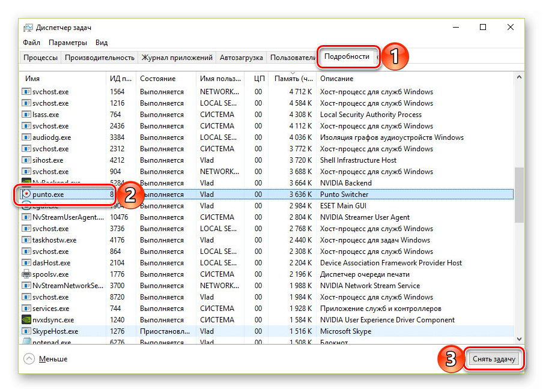This screenshot has width=543, height=392.
Task: Sort processes by Имя column header
Action: tap(32, 79)
